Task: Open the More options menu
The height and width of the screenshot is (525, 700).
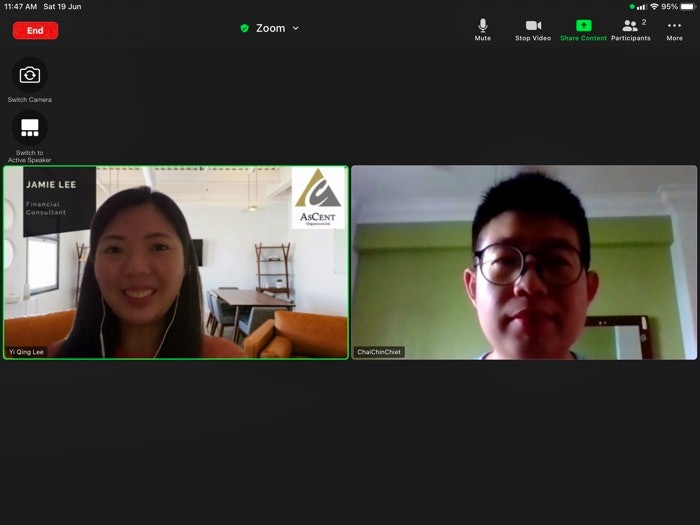Action: click(x=674, y=29)
